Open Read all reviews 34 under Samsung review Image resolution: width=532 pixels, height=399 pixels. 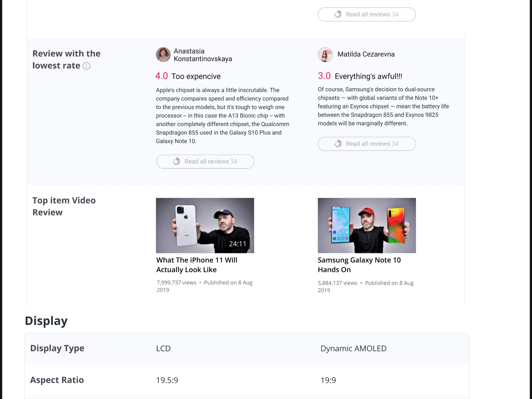(372, 144)
